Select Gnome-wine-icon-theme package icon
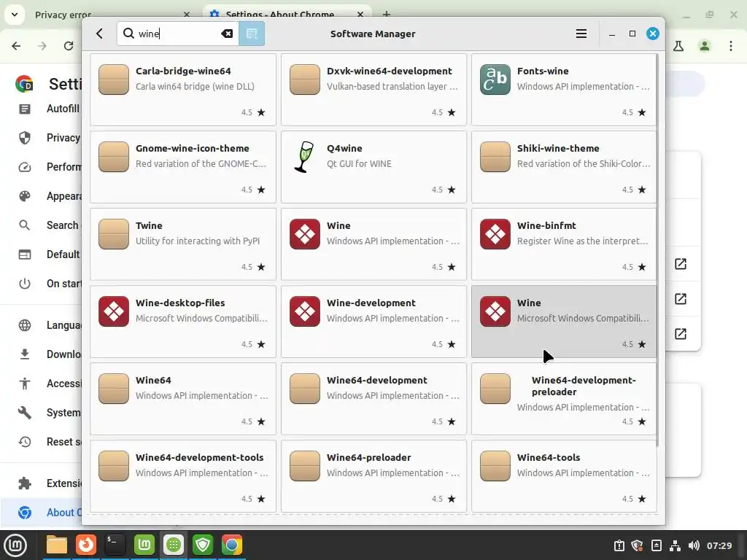The width and height of the screenshot is (747, 560). 114,157
